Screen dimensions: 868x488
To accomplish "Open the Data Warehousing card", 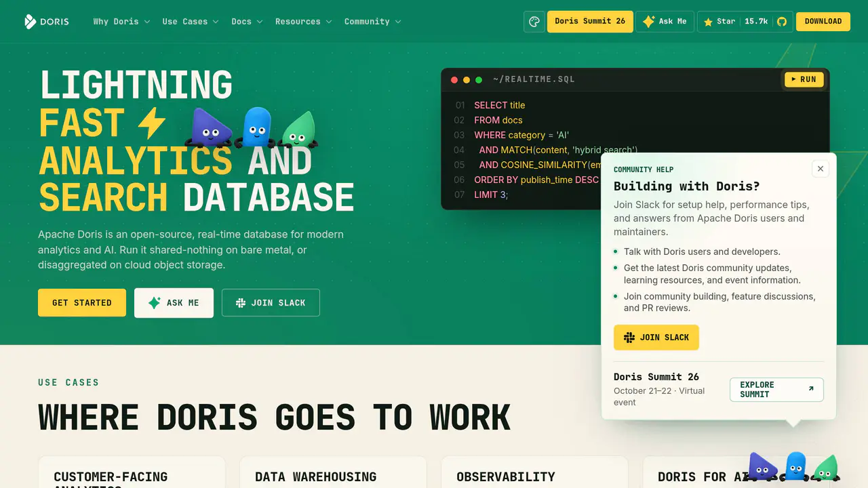I will click(x=333, y=472).
